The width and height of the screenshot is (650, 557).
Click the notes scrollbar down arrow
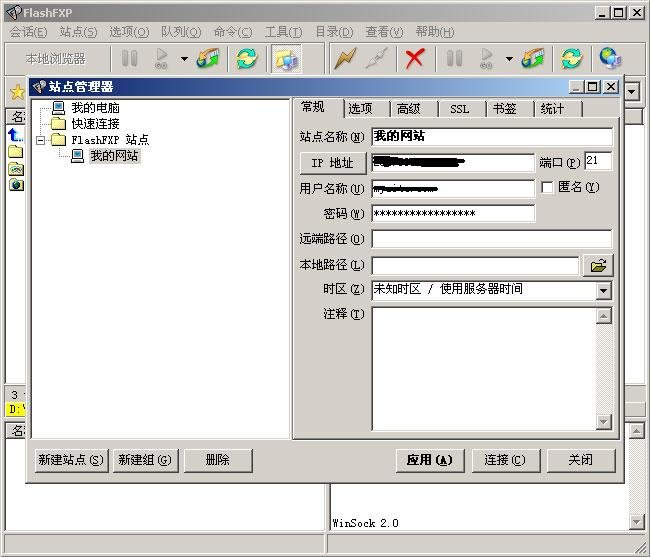(604, 422)
